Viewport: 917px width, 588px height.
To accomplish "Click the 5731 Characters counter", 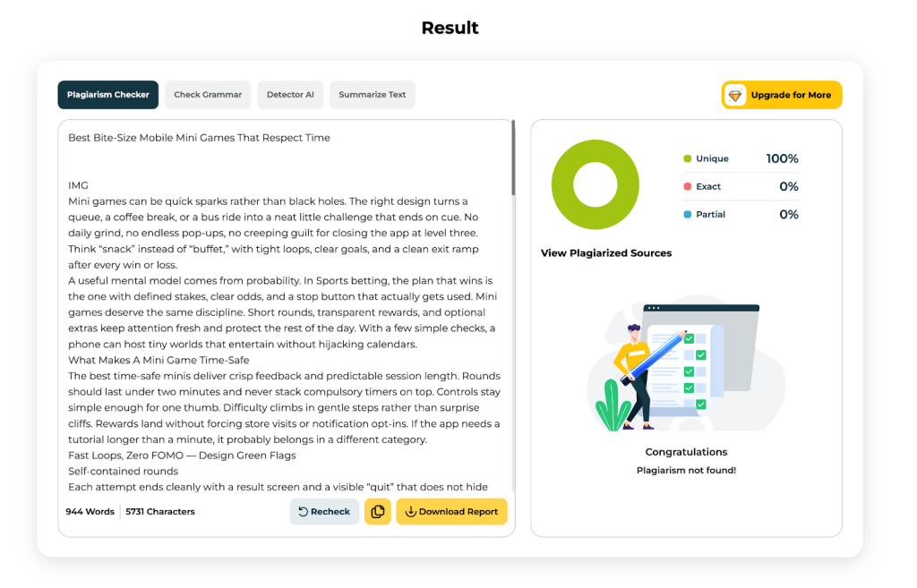I will [x=160, y=512].
